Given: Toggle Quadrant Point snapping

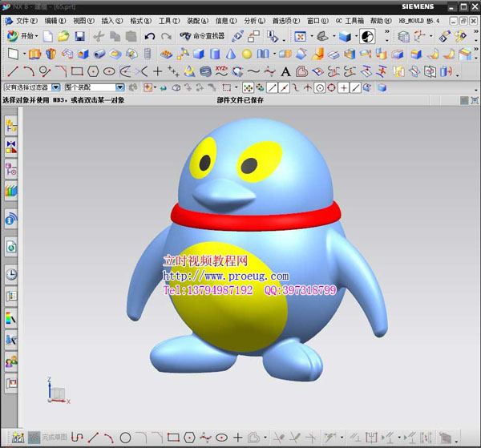Looking at the screenshot, I should click(x=332, y=88).
